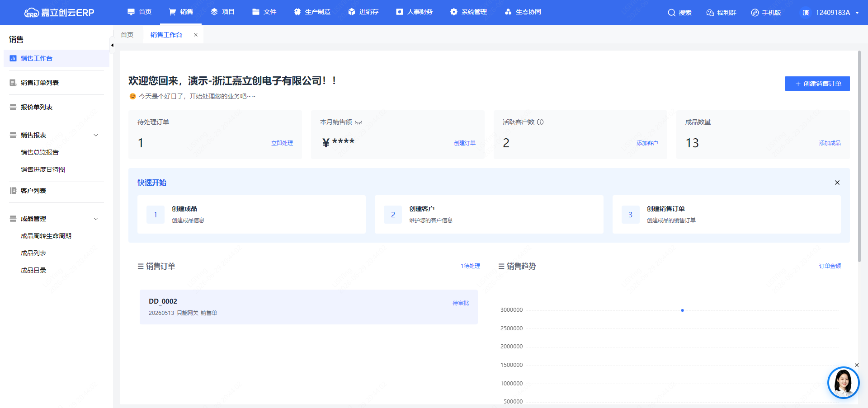Click the 销售趋势 header icon
This screenshot has width=868, height=408.
click(x=501, y=267)
